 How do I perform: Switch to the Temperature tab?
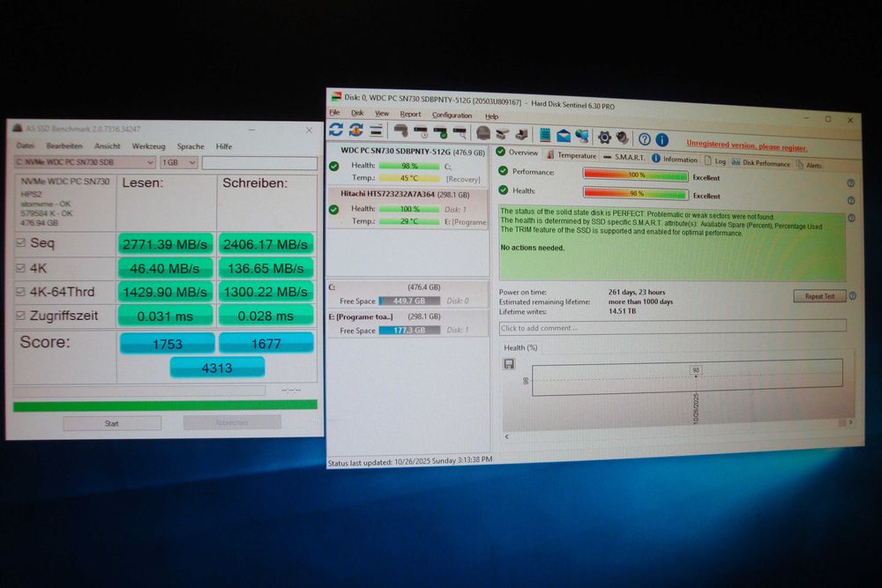572,155
